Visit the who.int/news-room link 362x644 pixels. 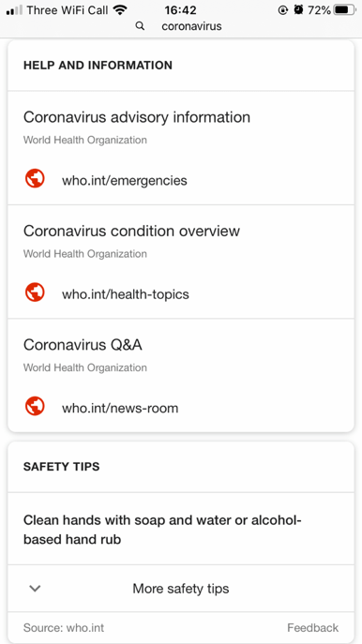pos(120,409)
